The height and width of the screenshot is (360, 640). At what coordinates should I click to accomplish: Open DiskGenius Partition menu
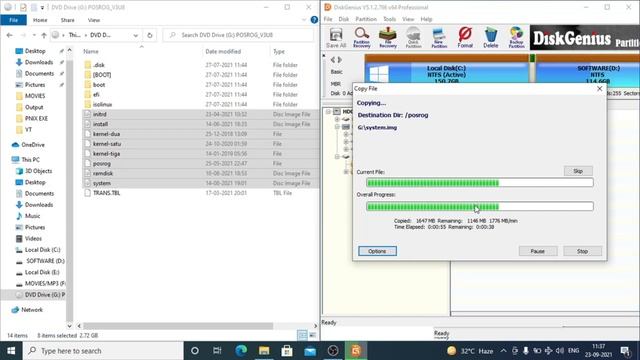tap(366, 19)
